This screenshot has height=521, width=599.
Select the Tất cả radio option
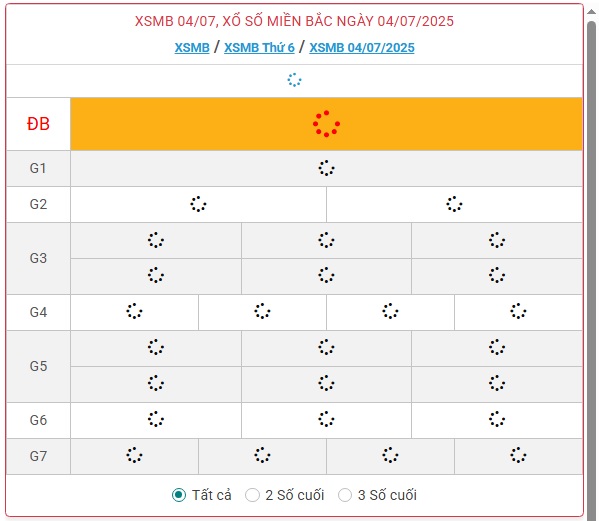point(179,495)
